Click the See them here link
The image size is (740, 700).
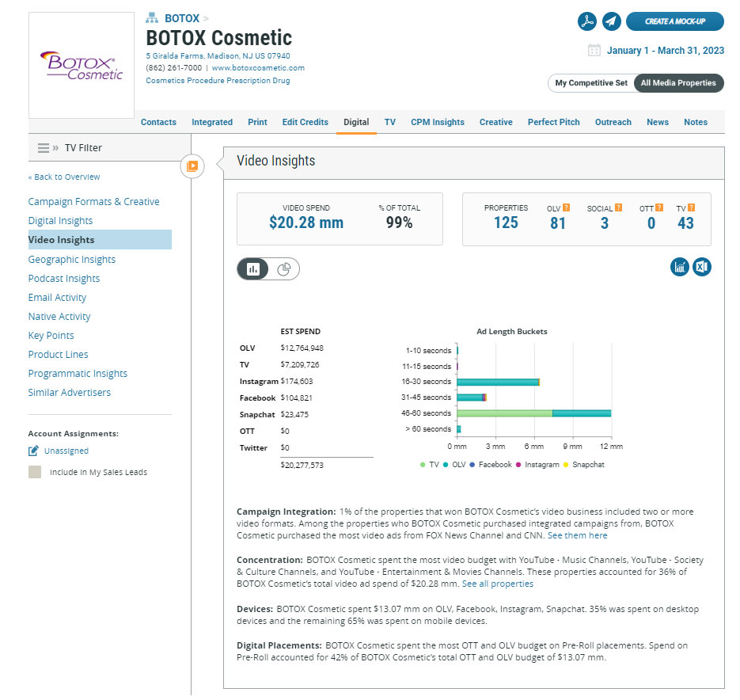point(577,535)
